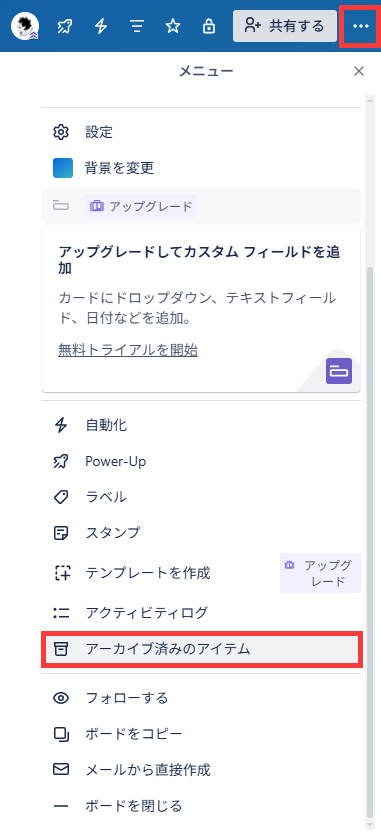The image size is (381, 833).
Task: Click the automation lightning icon in header
Action: coord(100,26)
